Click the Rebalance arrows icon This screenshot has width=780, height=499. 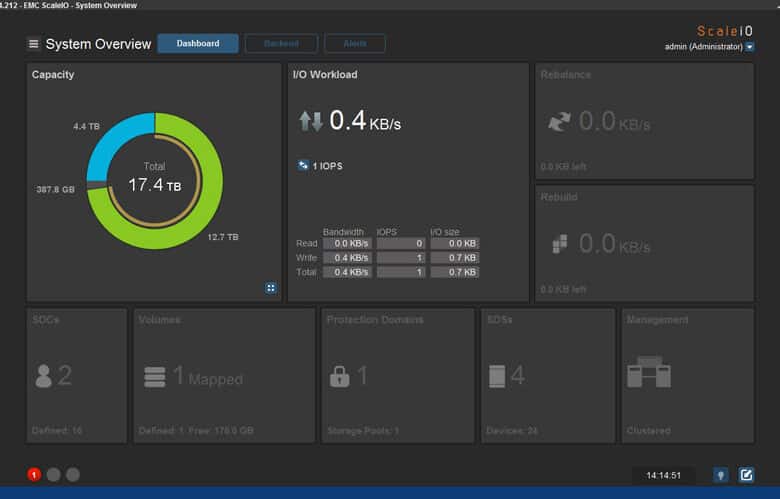pos(559,121)
